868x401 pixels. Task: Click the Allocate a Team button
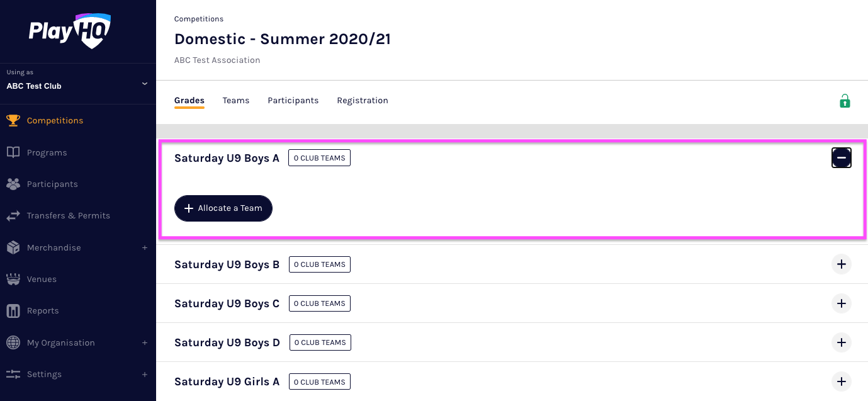pos(223,208)
